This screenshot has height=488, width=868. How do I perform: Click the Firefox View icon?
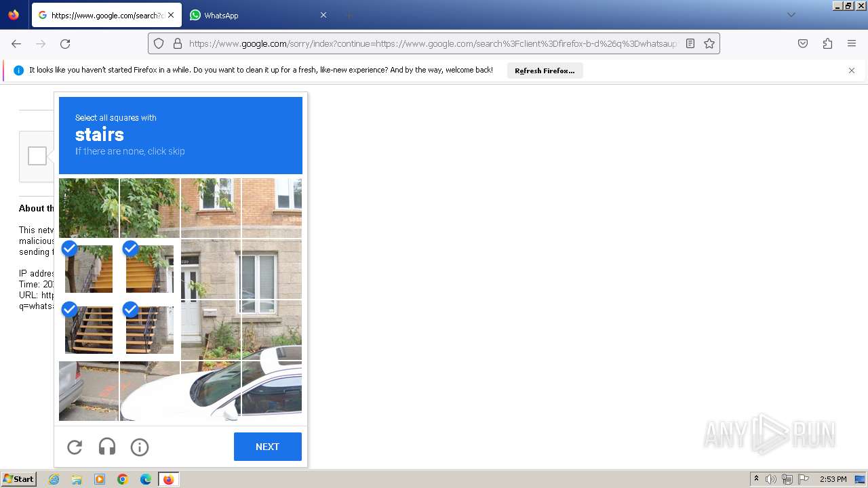14,15
